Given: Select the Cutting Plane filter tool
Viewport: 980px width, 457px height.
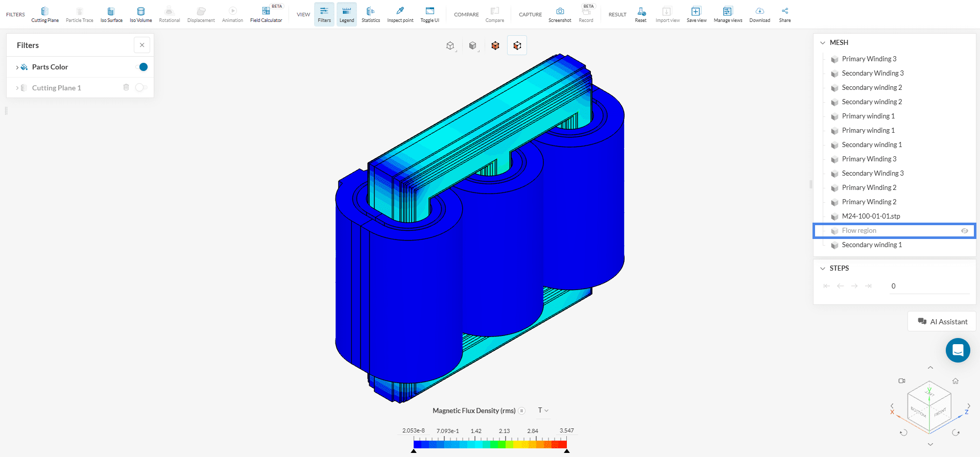Looking at the screenshot, I should pyautogui.click(x=45, y=14).
